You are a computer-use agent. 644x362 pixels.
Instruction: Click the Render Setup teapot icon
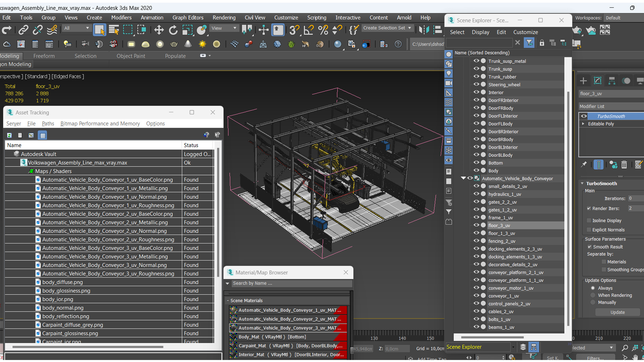pos(577,31)
